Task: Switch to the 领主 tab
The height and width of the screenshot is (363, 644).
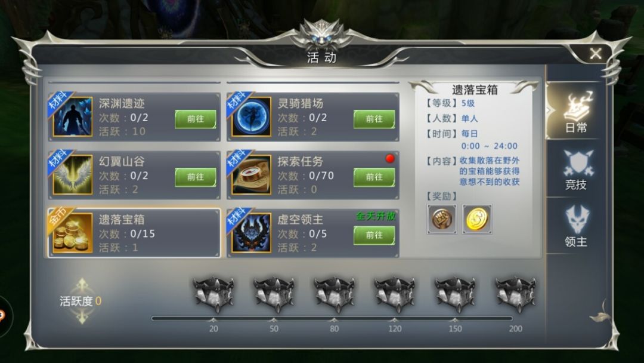Action: click(576, 226)
